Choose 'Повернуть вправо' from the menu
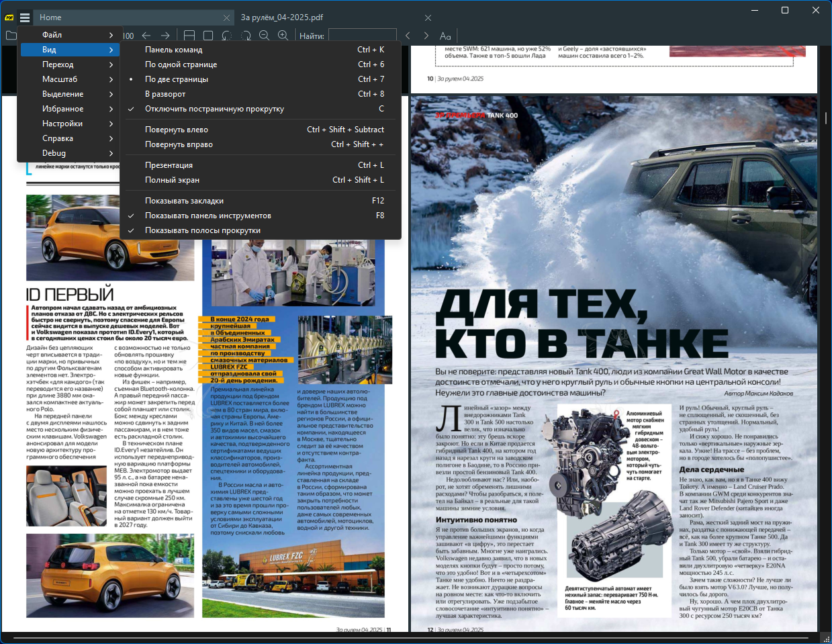The width and height of the screenshot is (832, 644). [179, 144]
